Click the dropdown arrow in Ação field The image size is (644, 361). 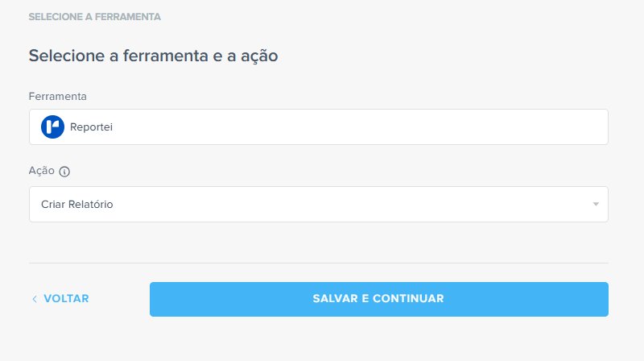pyautogui.click(x=596, y=205)
